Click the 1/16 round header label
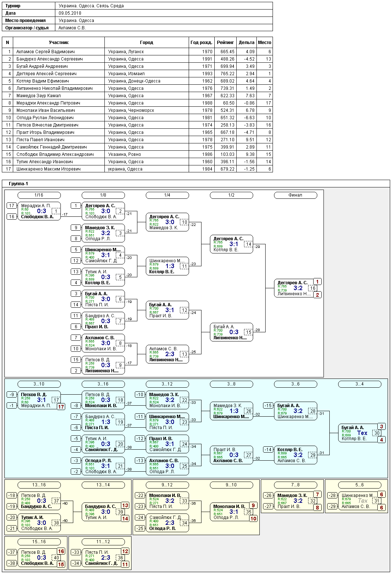This screenshot has height=574, width=392. pos(39,195)
